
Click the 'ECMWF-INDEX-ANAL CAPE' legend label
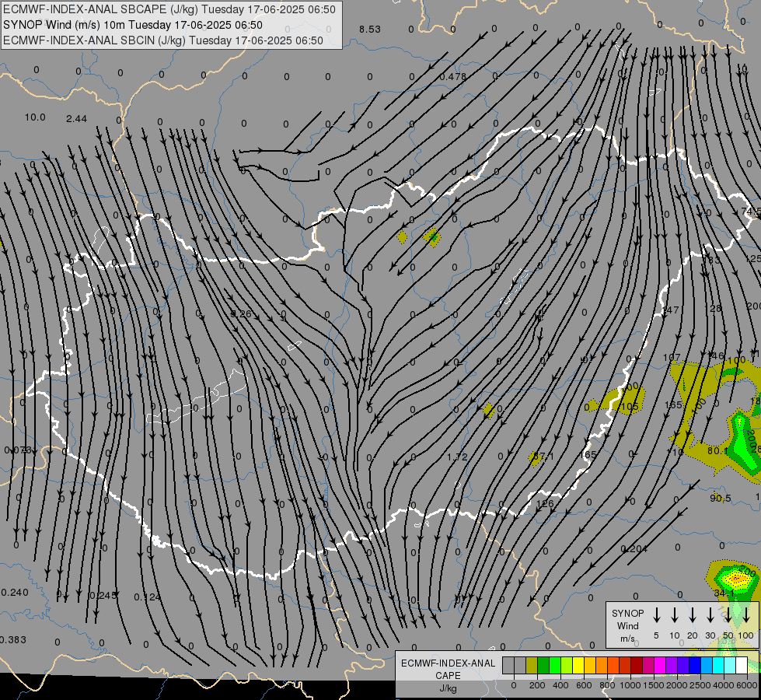pos(448,669)
